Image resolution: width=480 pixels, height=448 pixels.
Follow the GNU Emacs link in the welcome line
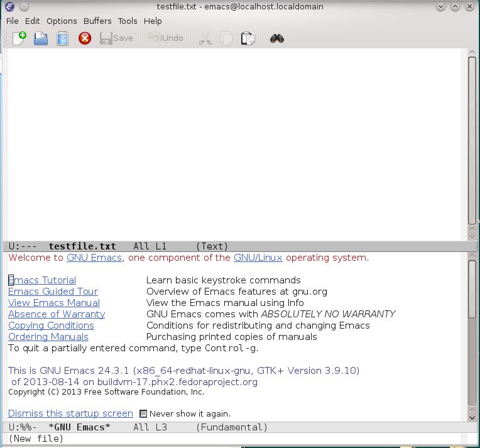[x=94, y=258]
